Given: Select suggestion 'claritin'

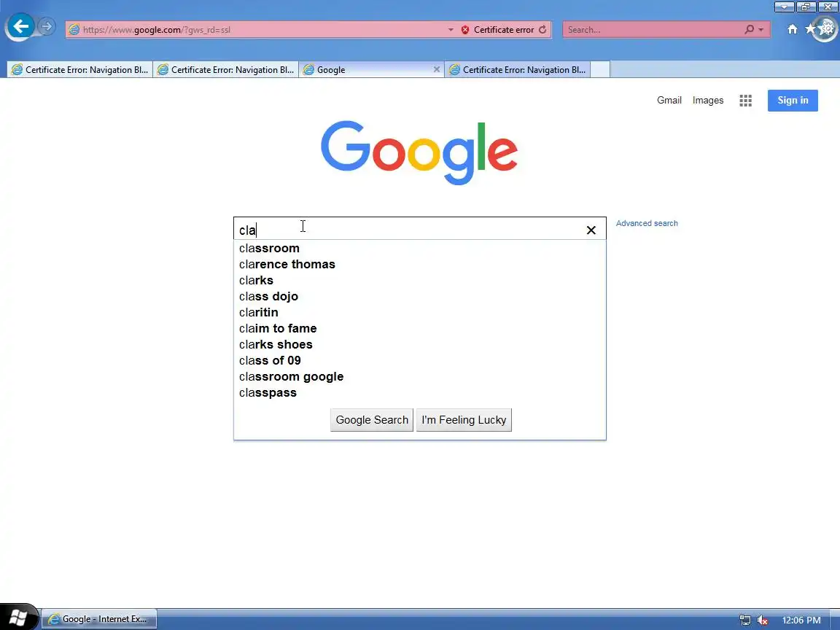Looking at the screenshot, I should pyautogui.click(x=419, y=312).
